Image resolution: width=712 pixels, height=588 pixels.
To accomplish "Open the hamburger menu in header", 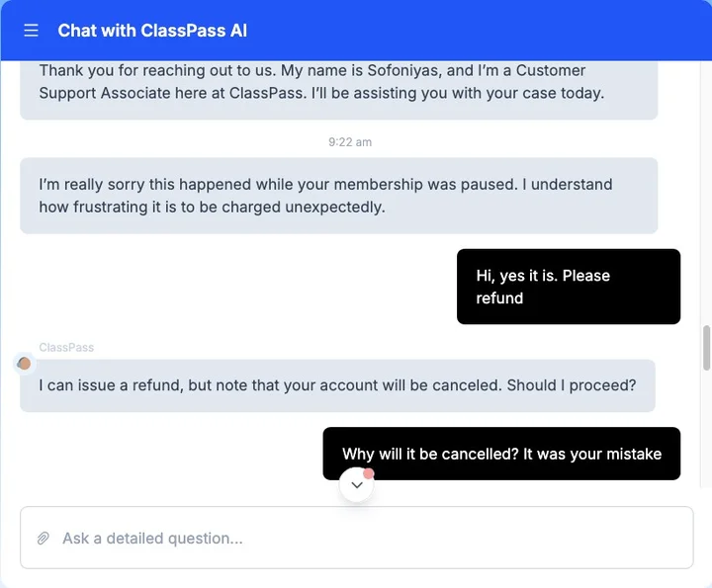I will pos(32,31).
